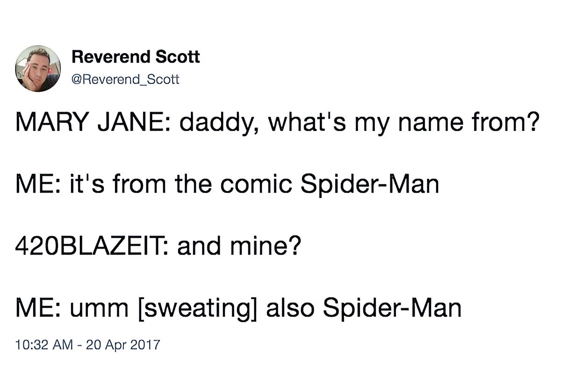Screen dimensions: 561x392
Task: Open the Reverend Scott display name
Action: click(136, 57)
